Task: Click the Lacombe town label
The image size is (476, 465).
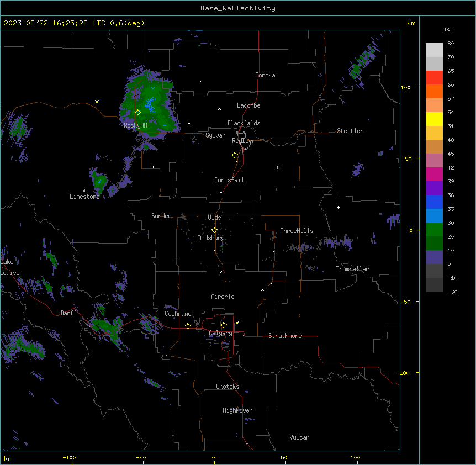Action: 248,105
